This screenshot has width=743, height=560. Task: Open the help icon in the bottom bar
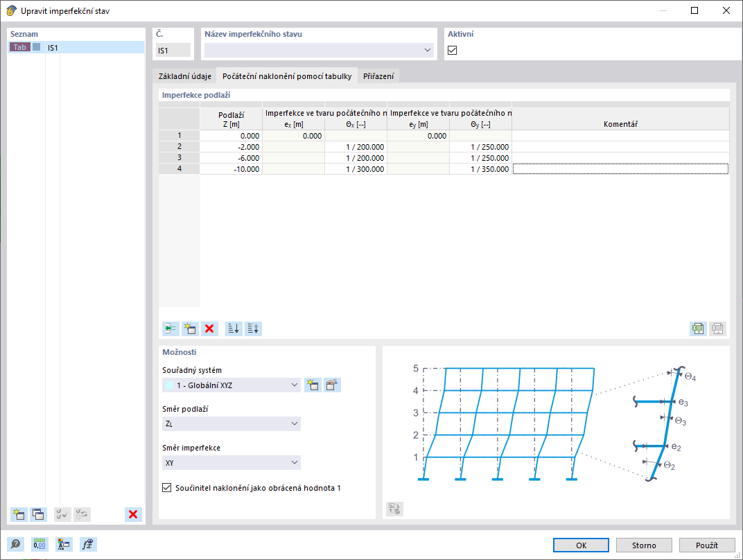pos(16,544)
